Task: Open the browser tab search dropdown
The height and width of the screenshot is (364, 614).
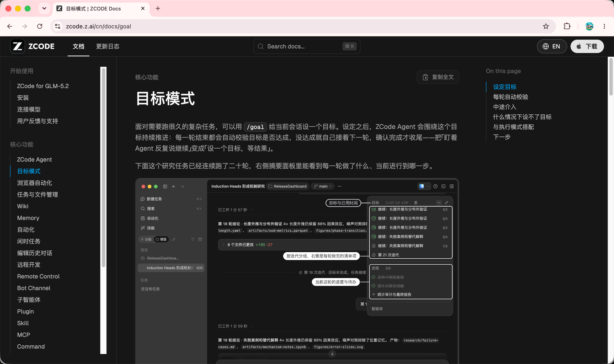Action: (x=44, y=9)
